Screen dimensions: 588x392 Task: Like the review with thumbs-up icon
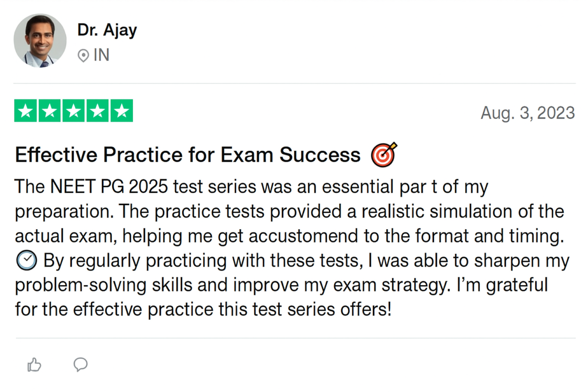pos(34,365)
